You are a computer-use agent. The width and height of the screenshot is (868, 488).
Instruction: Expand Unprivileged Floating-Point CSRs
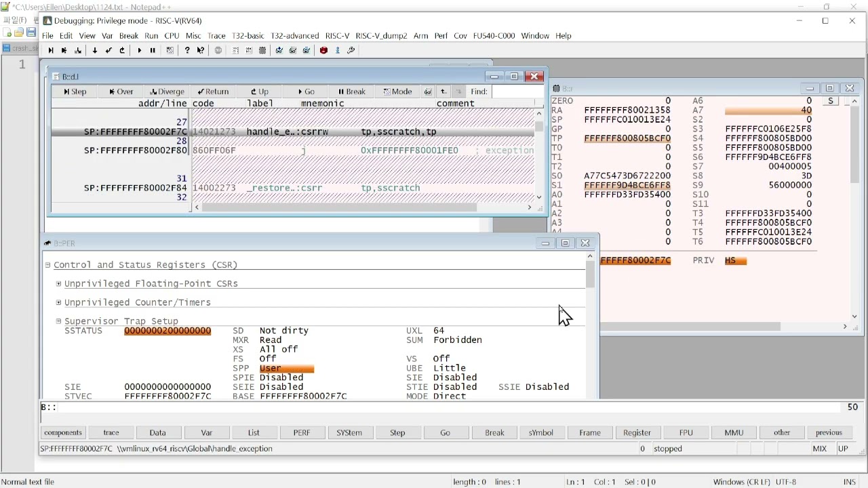tap(59, 284)
